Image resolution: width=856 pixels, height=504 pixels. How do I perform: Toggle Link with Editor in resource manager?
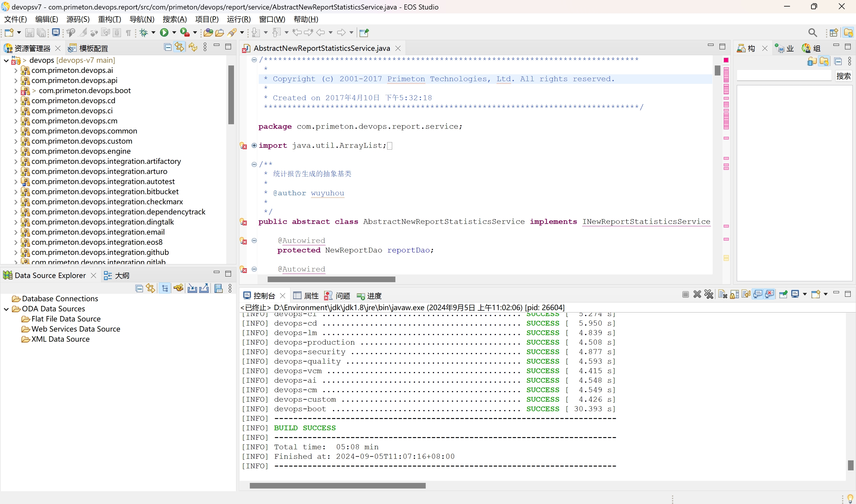179,47
